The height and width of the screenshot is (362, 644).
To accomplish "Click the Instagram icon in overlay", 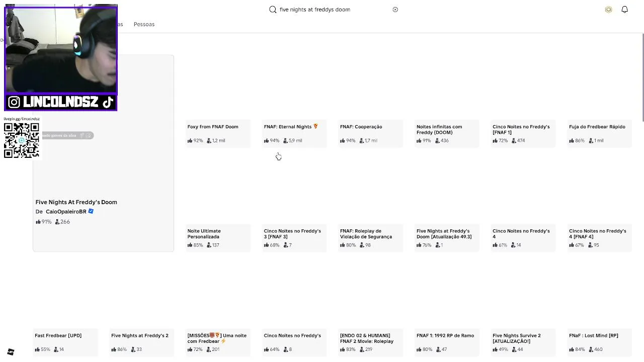I will [x=14, y=103].
